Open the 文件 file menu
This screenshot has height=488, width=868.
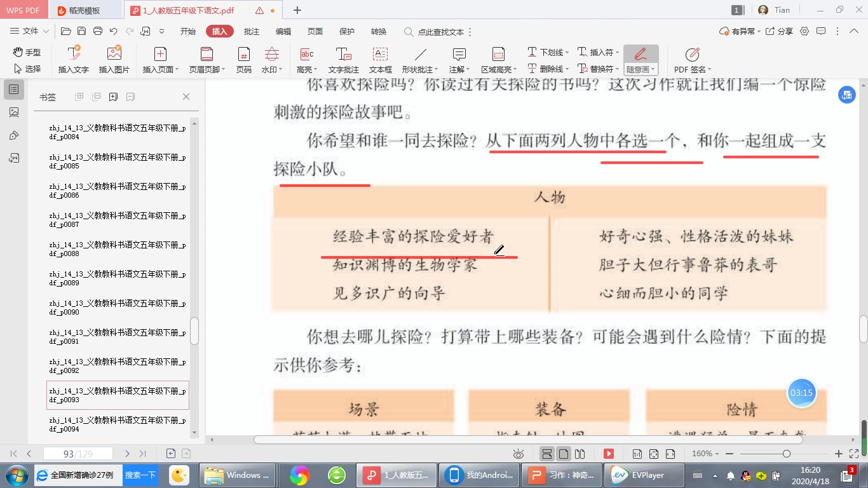point(30,31)
